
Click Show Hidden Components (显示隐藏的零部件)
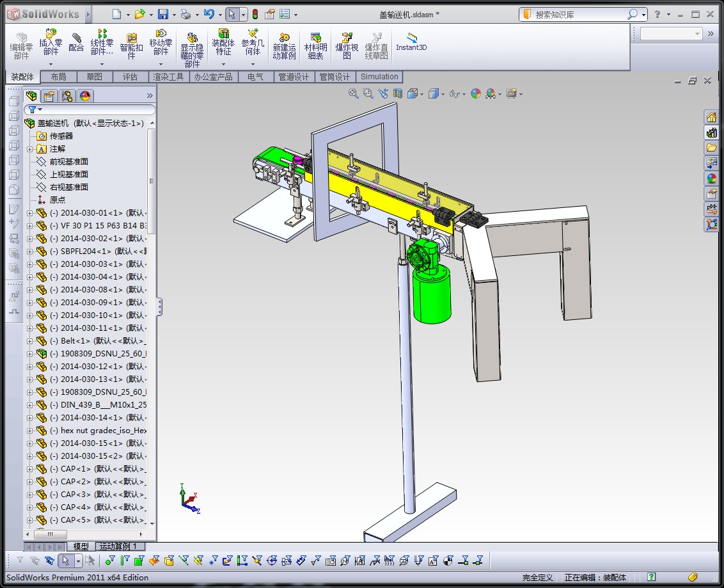point(192,50)
